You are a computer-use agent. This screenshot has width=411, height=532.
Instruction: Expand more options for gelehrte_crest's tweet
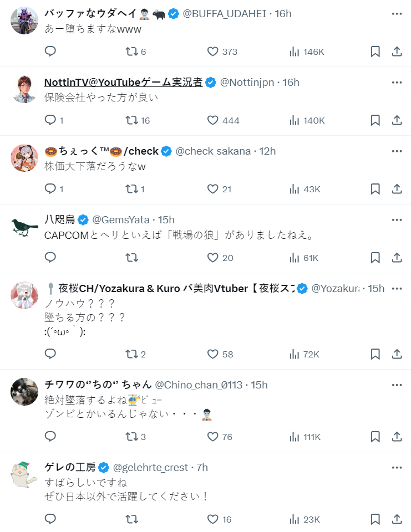click(x=397, y=467)
